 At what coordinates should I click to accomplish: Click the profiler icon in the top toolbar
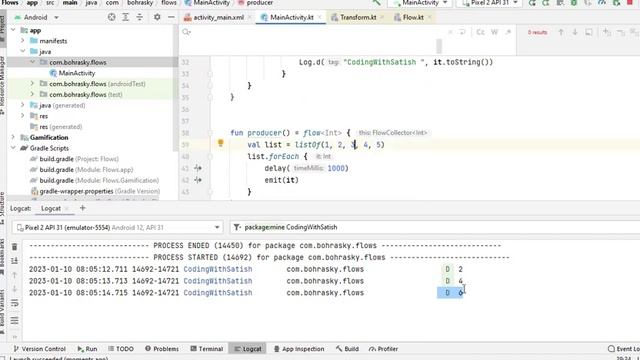(602, 3)
